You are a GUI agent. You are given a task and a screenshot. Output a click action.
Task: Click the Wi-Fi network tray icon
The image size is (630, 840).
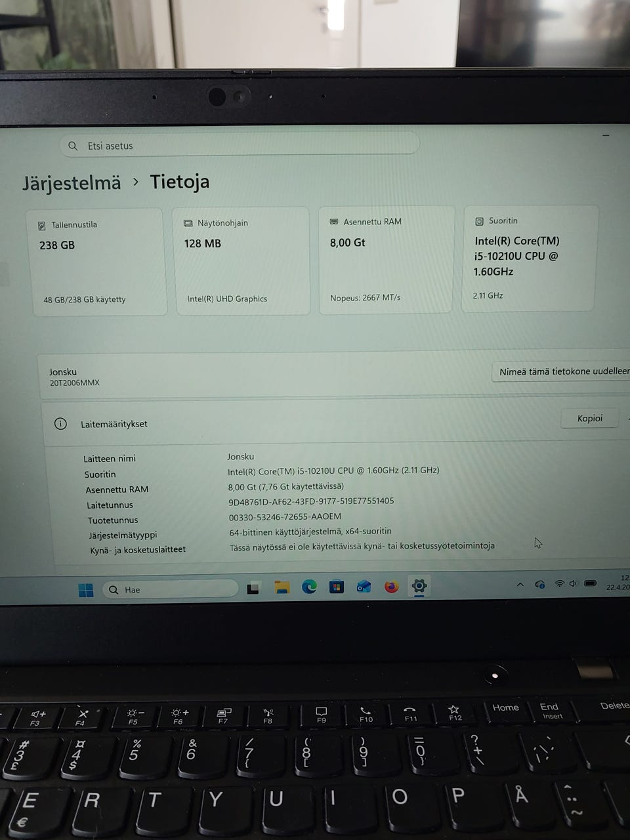pos(559,583)
